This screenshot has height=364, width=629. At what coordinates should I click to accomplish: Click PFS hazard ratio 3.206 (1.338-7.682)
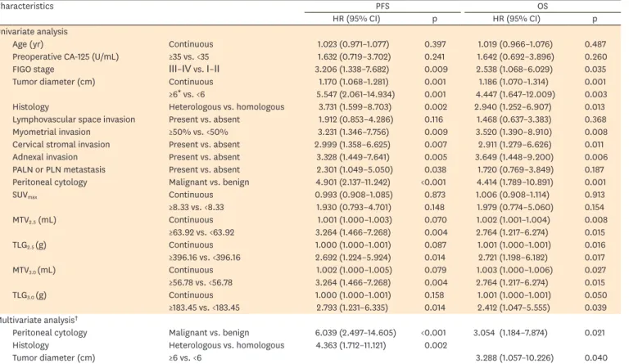[x=352, y=70]
